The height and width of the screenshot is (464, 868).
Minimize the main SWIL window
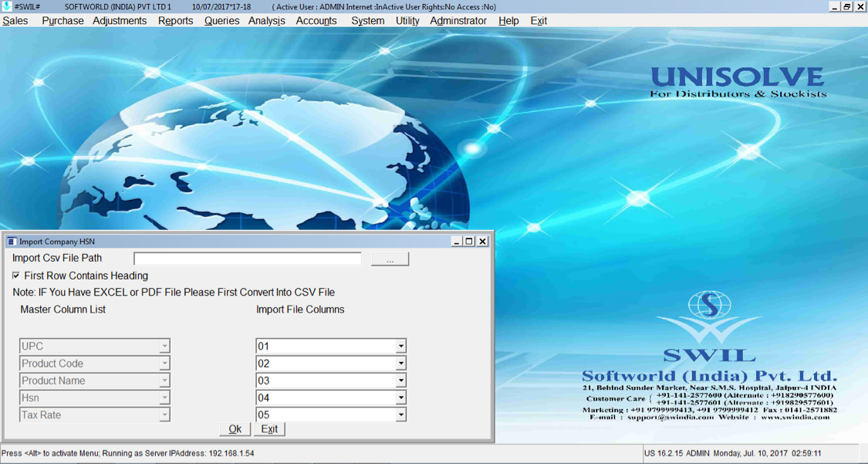click(x=835, y=7)
